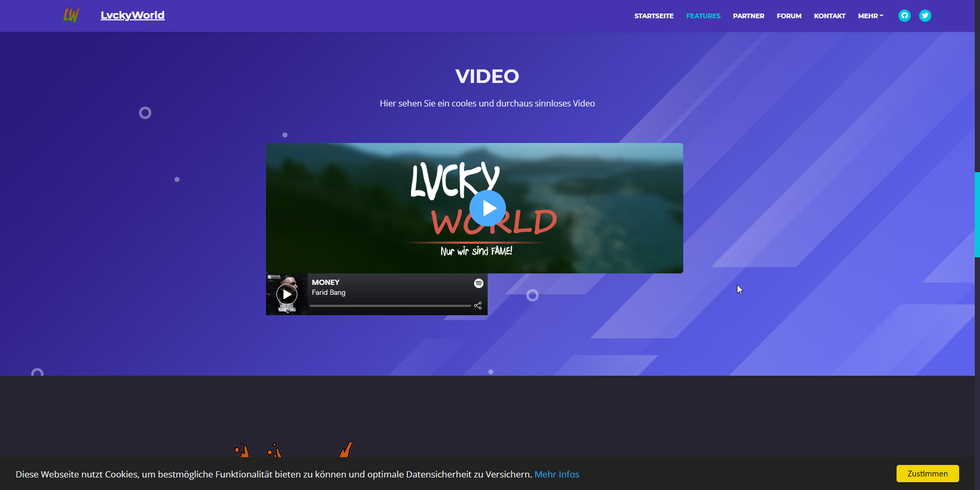Click the Farid Bang artist name
Image resolution: width=980 pixels, height=490 pixels.
pyautogui.click(x=329, y=293)
